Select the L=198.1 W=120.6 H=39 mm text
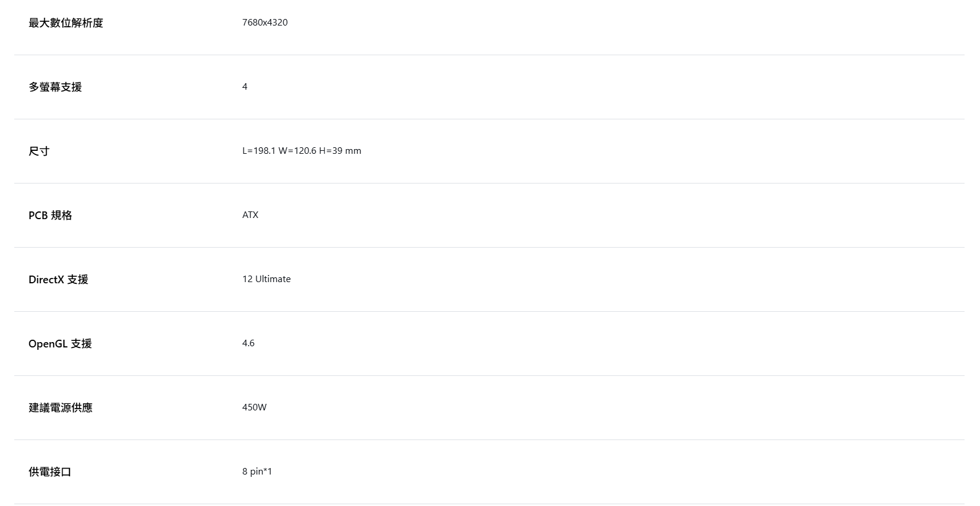980x506 pixels. pos(302,151)
